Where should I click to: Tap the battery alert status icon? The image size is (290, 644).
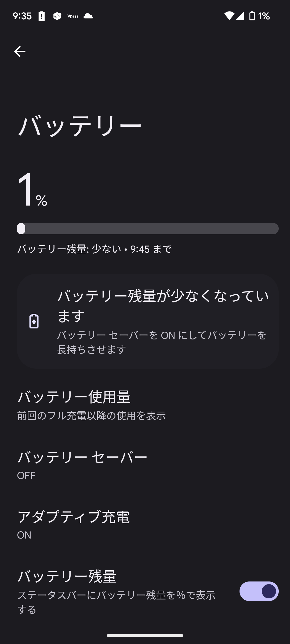coord(42,16)
